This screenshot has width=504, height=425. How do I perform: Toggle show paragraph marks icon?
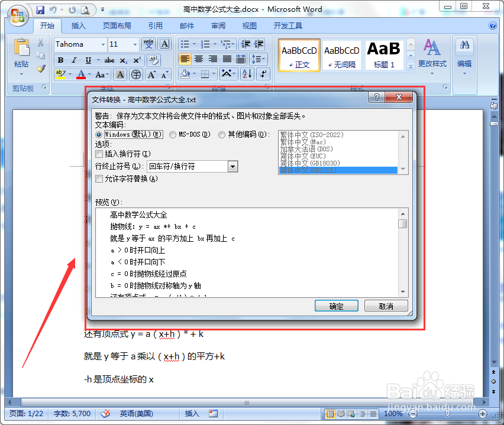pyautogui.click(x=263, y=74)
